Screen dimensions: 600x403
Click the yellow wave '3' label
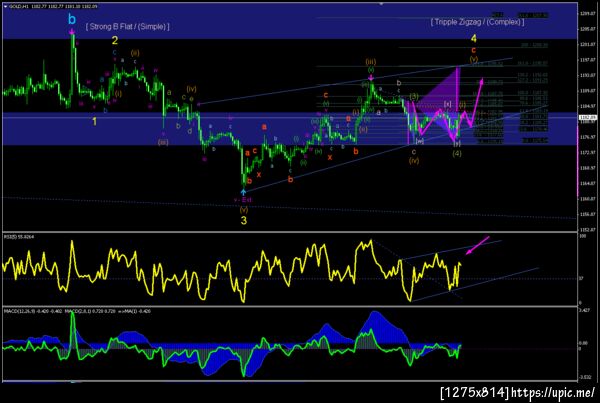[x=244, y=220]
